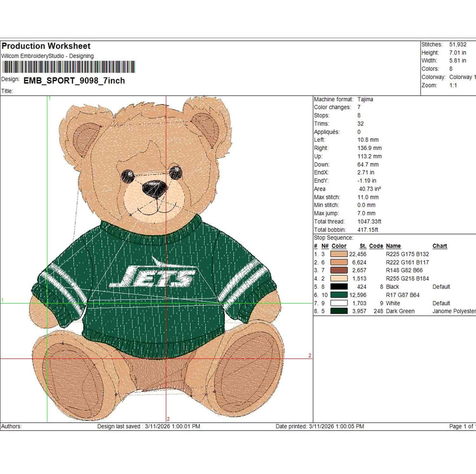
Task: Click the Stop Sequence: heading
Action: (x=334, y=238)
